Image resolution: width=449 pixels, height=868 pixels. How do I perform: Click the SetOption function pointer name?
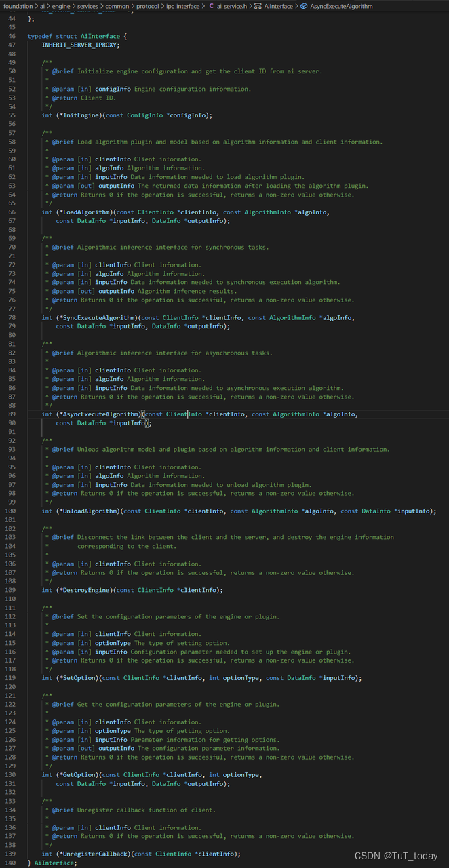pyautogui.click(x=79, y=678)
